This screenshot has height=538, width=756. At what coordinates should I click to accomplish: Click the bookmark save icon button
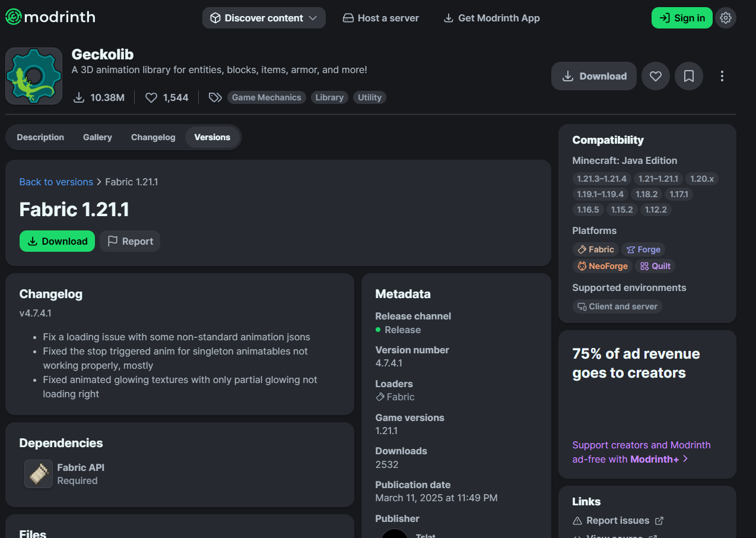[689, 76]
